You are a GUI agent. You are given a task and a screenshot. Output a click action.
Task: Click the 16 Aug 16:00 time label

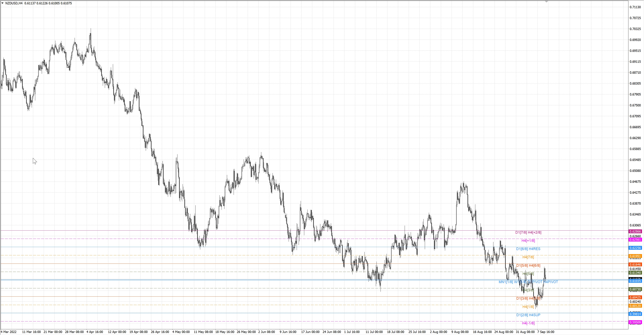(482, 332)
